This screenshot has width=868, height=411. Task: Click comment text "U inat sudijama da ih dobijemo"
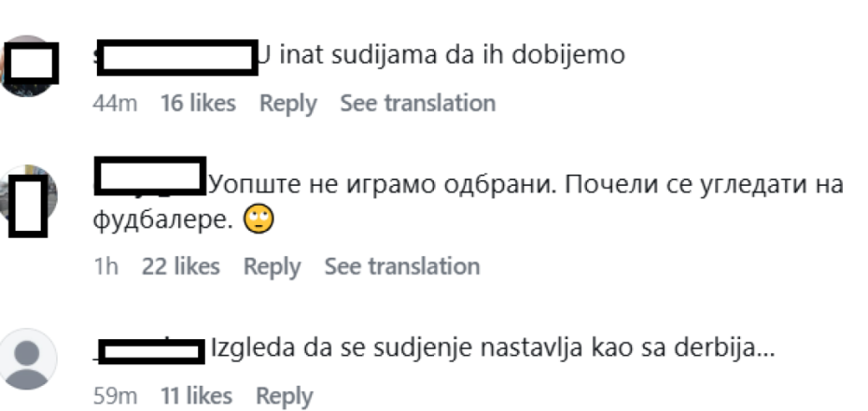tap(441, 55)
